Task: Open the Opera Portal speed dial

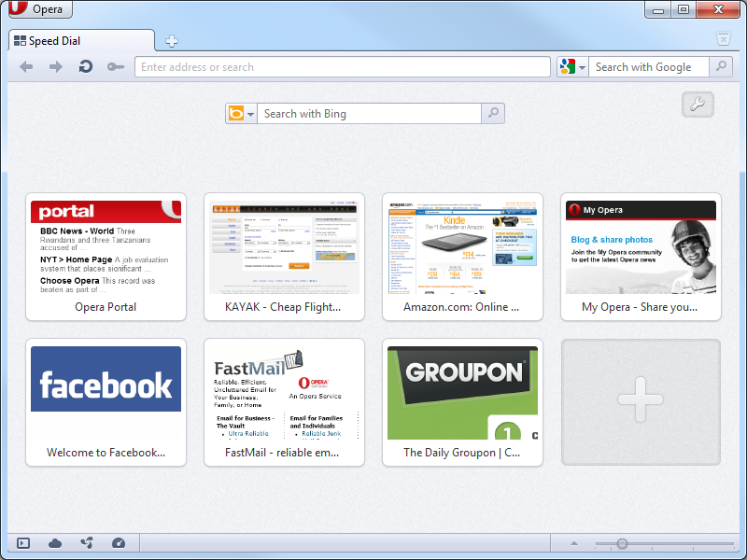Action: click(106, 257)
